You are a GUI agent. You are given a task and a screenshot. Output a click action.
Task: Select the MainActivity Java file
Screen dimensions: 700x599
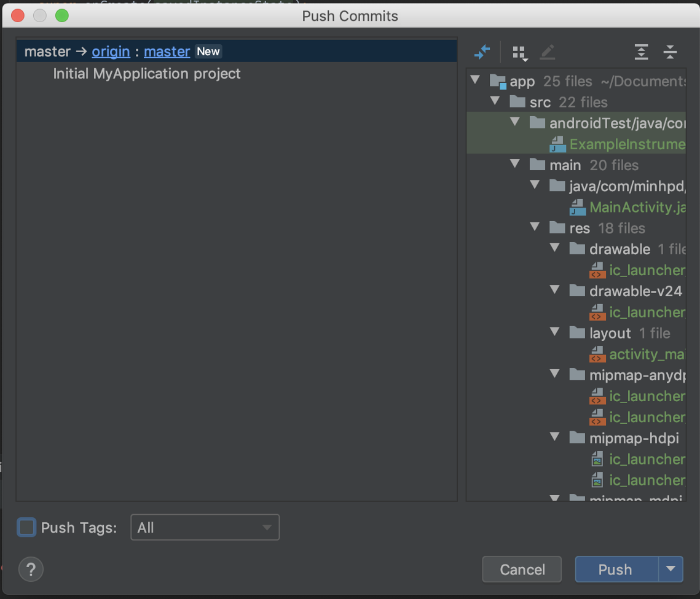click(637, 208)
